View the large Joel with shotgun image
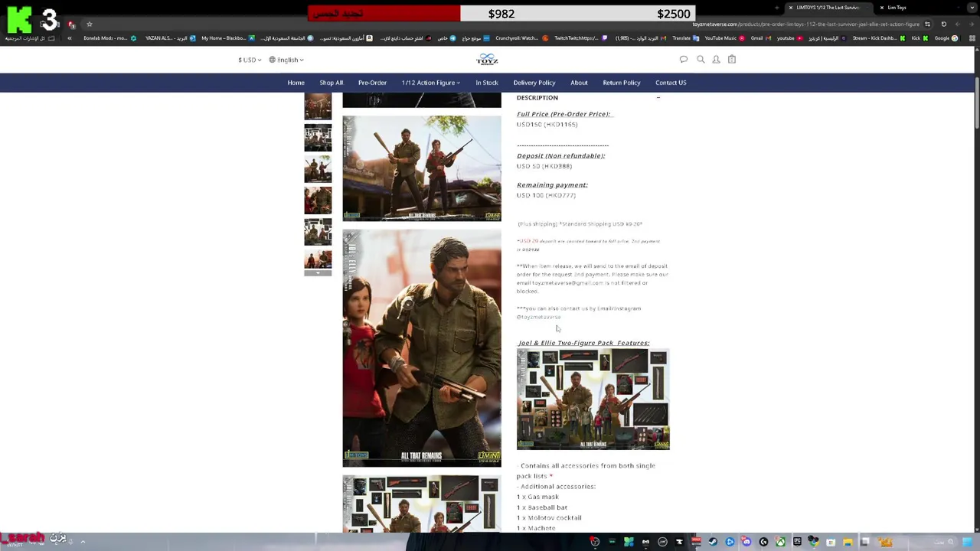The image size is (980, 551). coord(422,348)
